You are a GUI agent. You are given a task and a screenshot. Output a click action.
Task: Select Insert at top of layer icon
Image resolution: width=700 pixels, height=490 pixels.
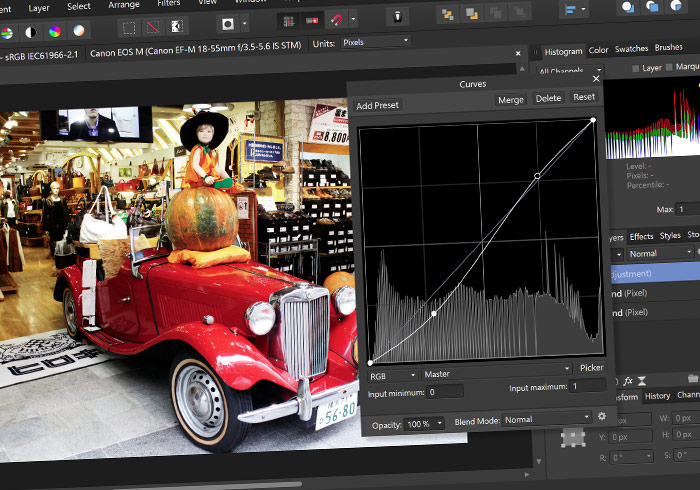[x=652, y=6]
